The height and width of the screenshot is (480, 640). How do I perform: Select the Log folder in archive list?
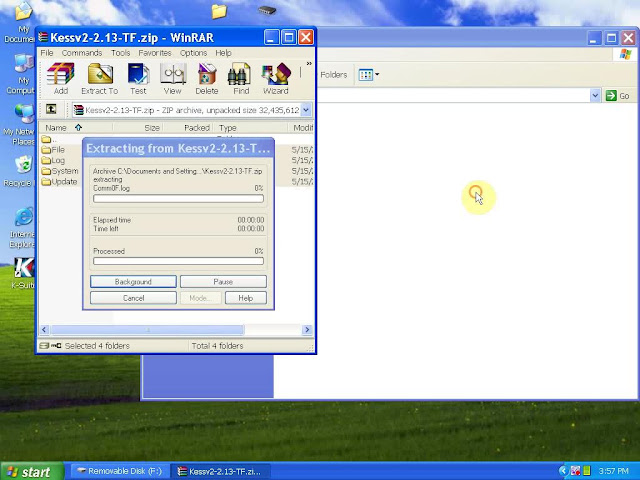53,160
